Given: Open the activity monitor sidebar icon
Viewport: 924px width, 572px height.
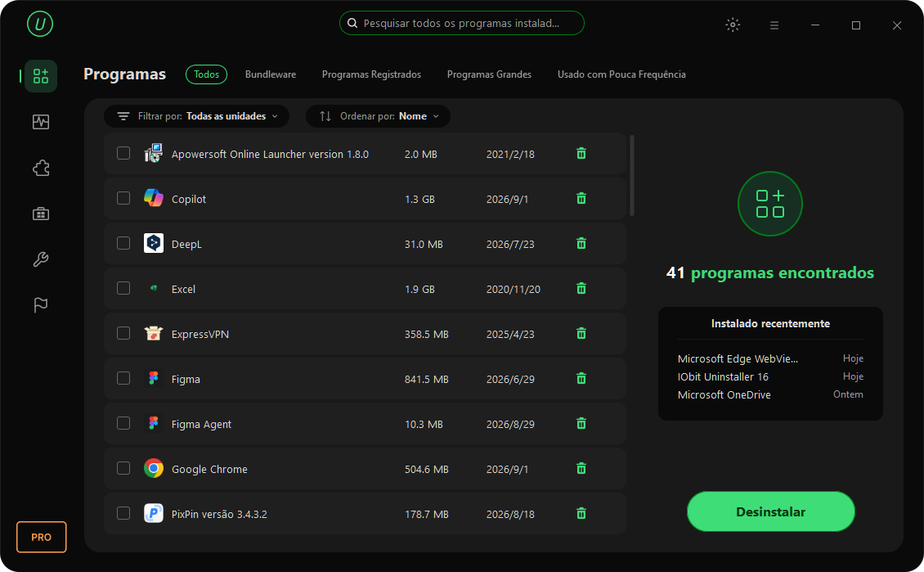Looking at the screenshot, I should pos(41,122).
